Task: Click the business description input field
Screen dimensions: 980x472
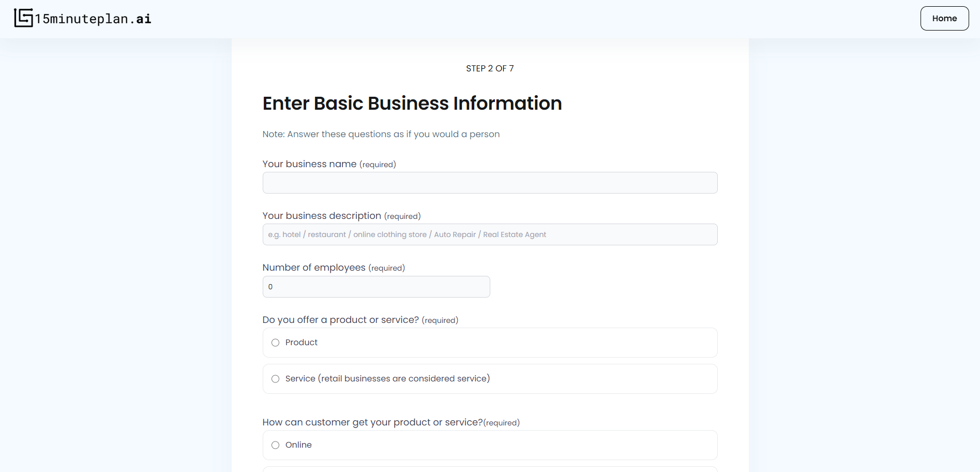Action: (x=490, y=234)
